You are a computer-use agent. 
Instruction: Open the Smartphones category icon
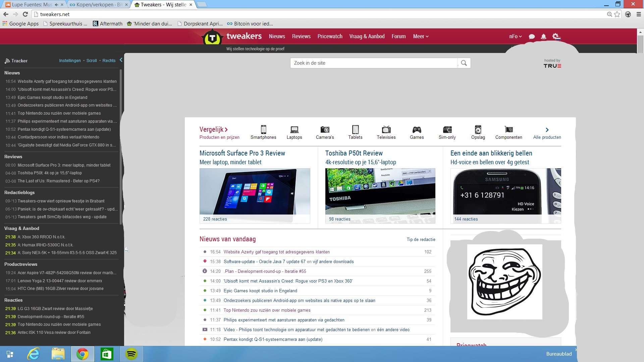coord(264,130)
